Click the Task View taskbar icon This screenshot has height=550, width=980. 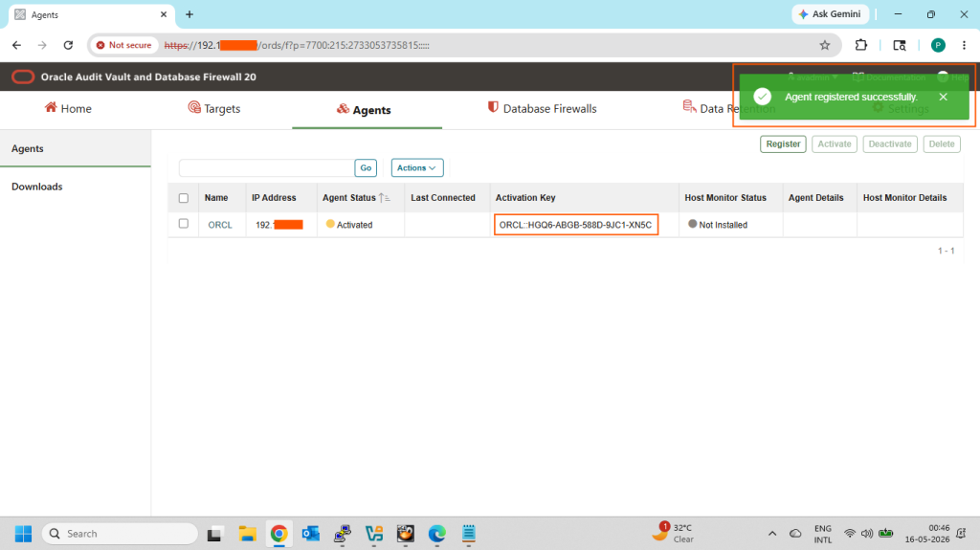click(x=215, y=534)
